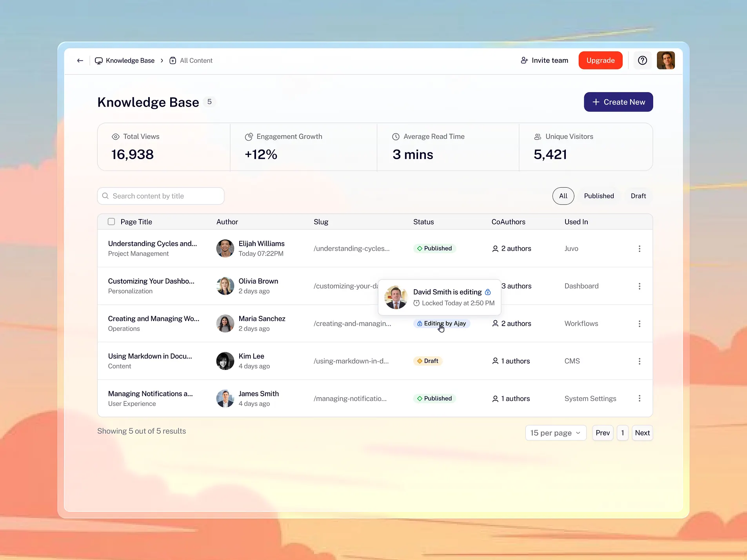Toggle the select-all checkbox in table header
This screenshot has height=560, width=747.
pos(111,222)
